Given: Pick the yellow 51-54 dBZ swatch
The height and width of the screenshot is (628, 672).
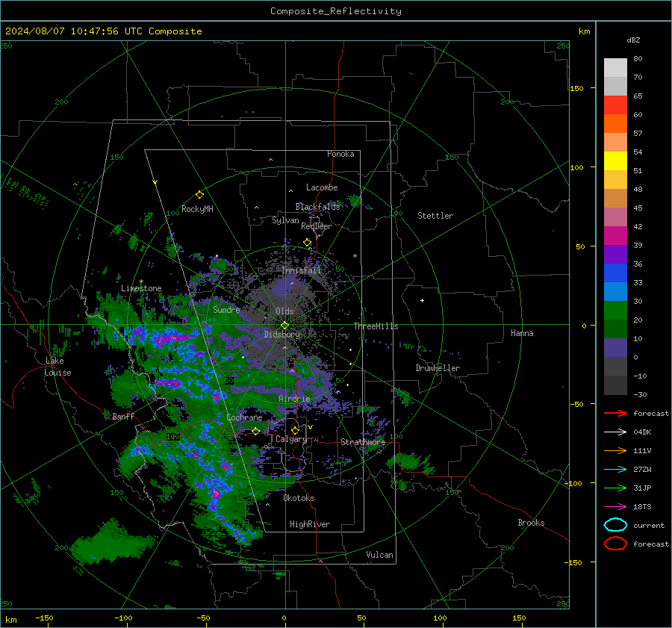Looking at the screenshot, I should [615, 161].
